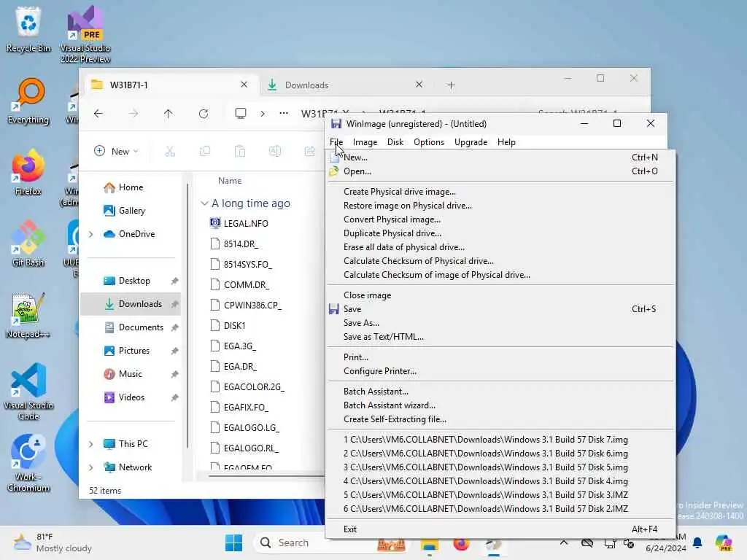
Task: Switch to the Downloads tab in Explorer
Action: coord(345,85)
